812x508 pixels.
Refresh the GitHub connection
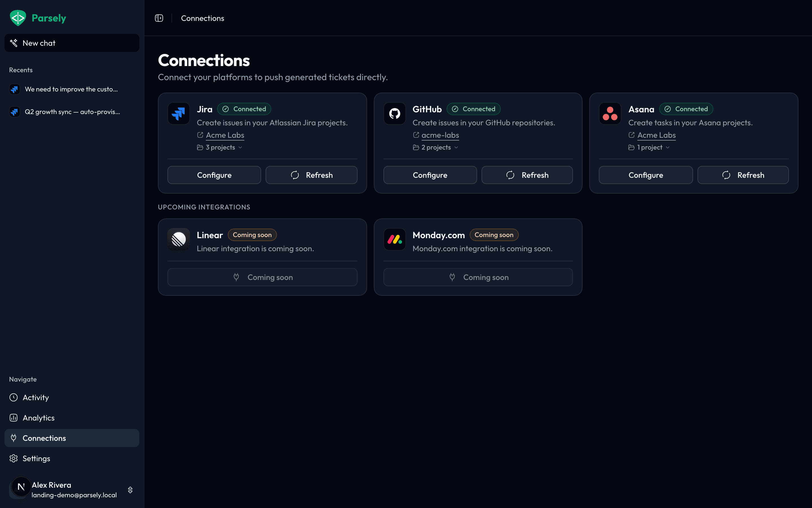(527, 175)
